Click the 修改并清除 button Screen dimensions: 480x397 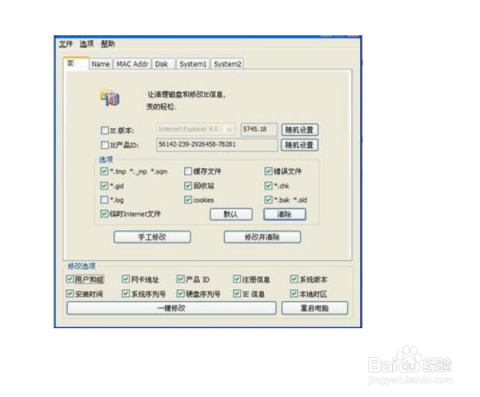(262, 237)
